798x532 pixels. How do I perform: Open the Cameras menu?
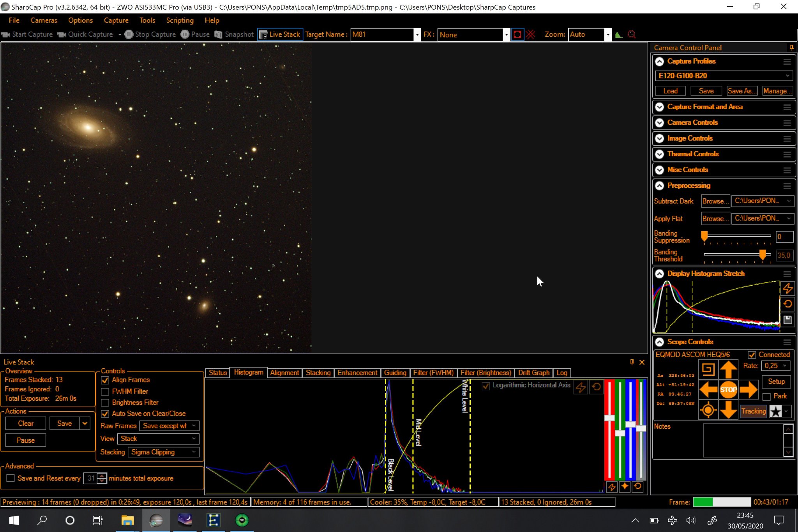44,20
